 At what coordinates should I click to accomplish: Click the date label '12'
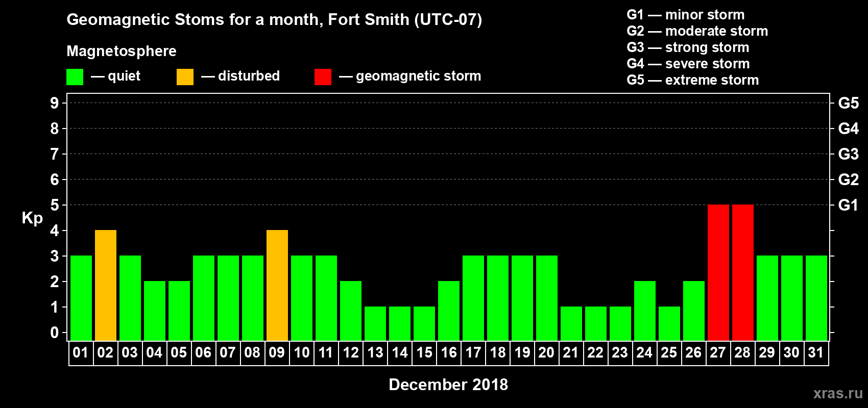(350, 352)
